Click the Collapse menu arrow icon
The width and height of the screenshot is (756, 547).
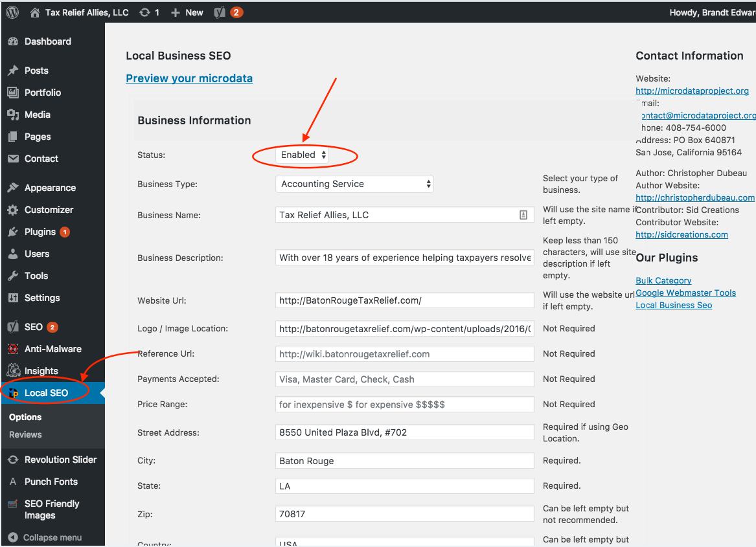[x=13, y=537]
